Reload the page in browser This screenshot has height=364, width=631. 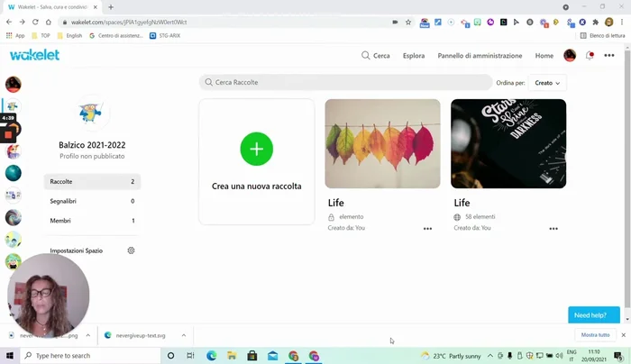(35, 22)
